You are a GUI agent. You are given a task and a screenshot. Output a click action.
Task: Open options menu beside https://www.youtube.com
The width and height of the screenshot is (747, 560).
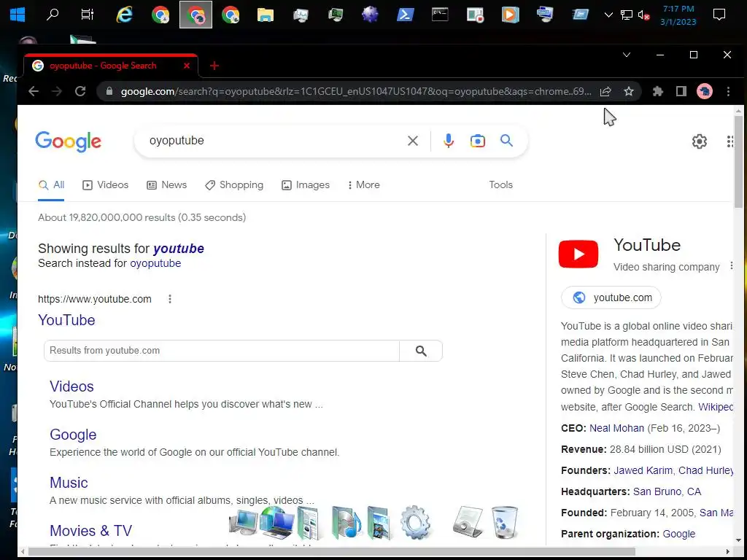tap(169, 299)
